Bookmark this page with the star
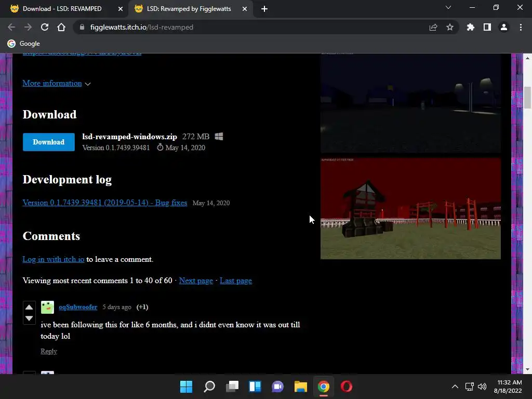532x399 pixels. click(450, 27)
